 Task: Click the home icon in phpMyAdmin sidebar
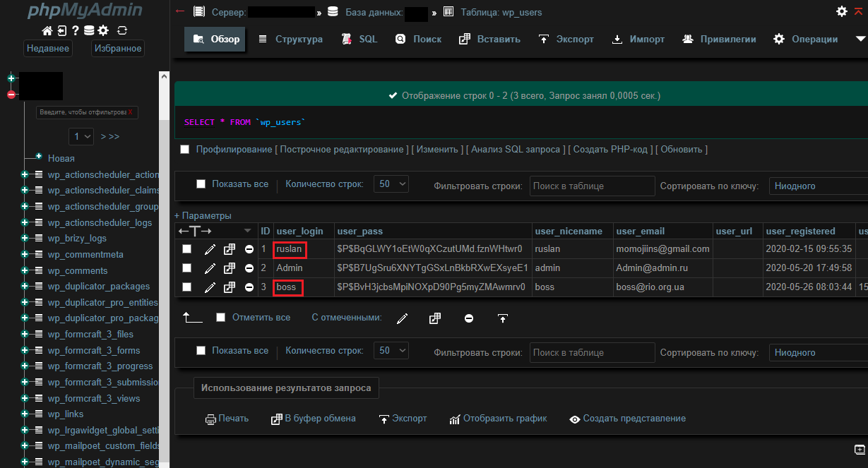(47, 30)
